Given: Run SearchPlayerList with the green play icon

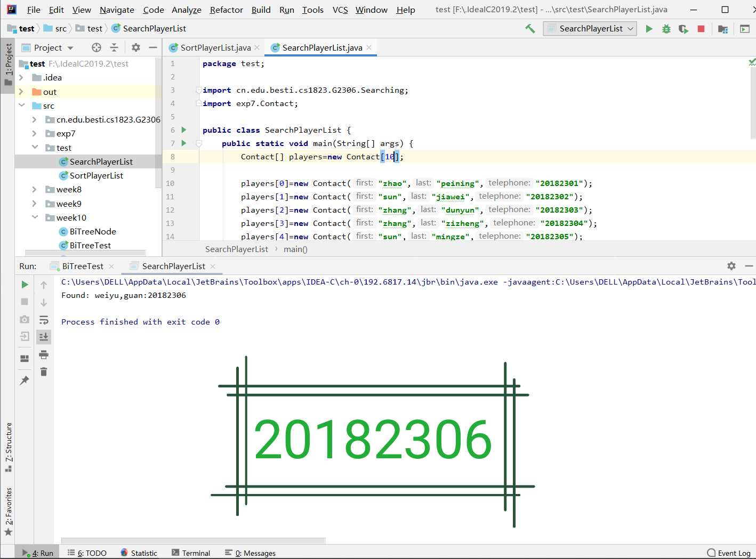Looking at the screenshot, I should pyautogui.click(x=649, y=29).
